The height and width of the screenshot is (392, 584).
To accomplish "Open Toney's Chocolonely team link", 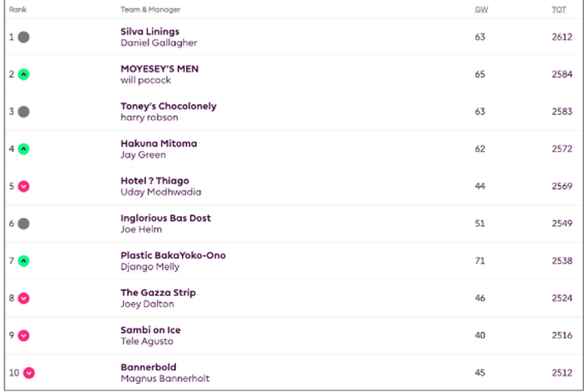I will click(169, 106).
